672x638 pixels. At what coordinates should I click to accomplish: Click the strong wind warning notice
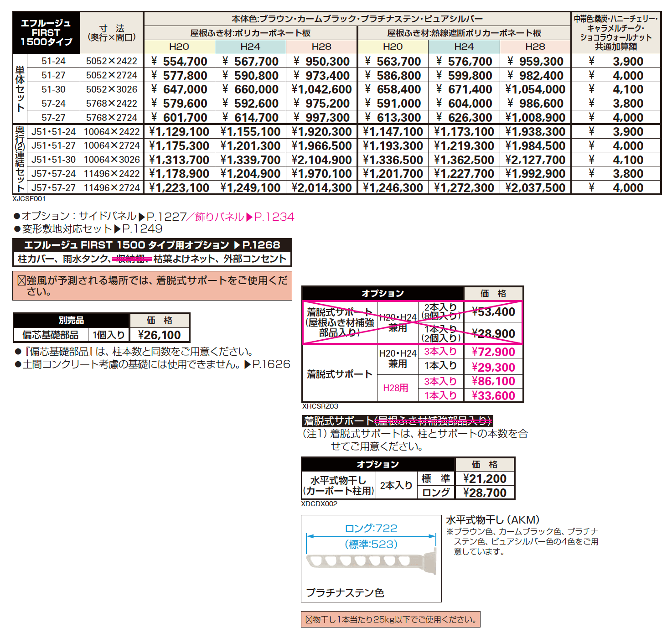(152, 286)
